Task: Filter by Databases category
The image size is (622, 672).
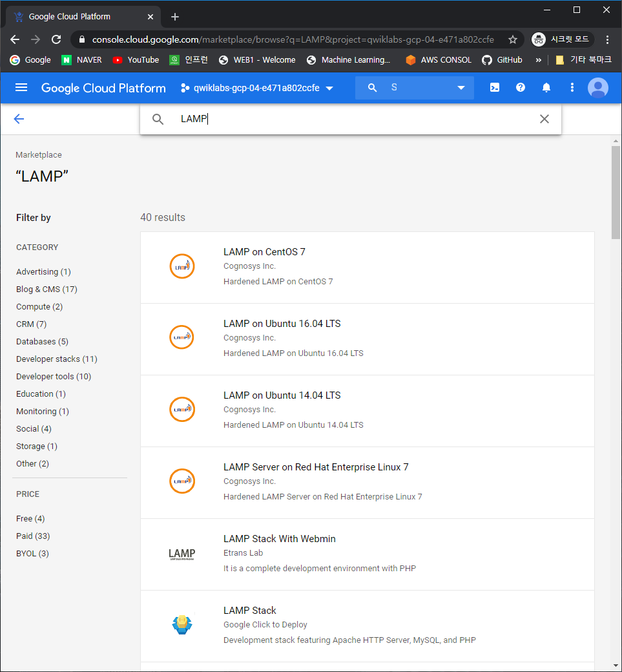Action: (x=42, y=342)
